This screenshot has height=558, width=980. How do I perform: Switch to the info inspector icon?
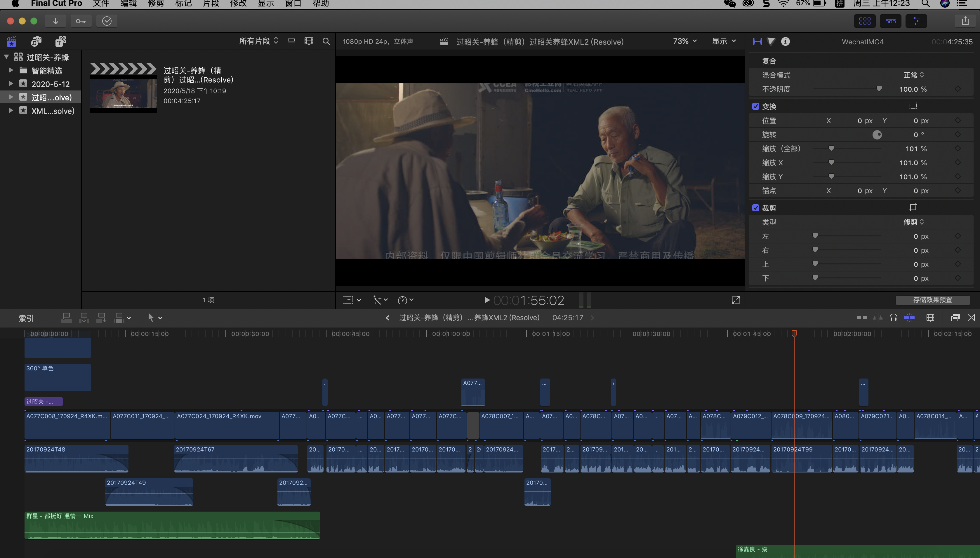click(785, 41)
